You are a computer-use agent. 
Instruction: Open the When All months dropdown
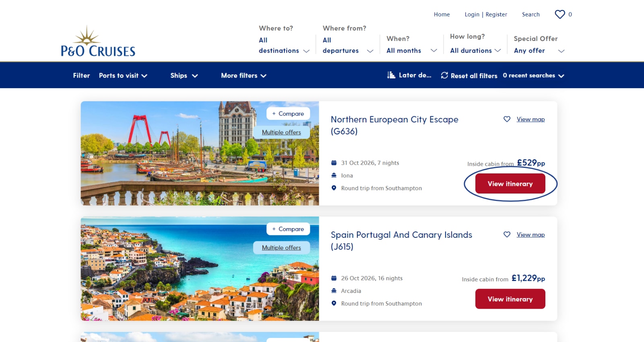412,51
